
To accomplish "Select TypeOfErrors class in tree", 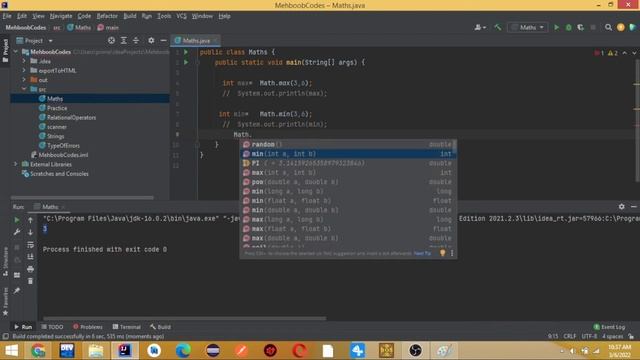I will 63,146.
